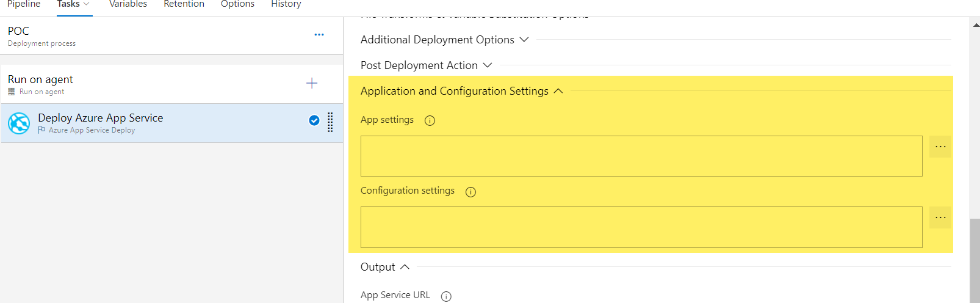Click the vertical scrollbar thumb

[x=975, y=261]
